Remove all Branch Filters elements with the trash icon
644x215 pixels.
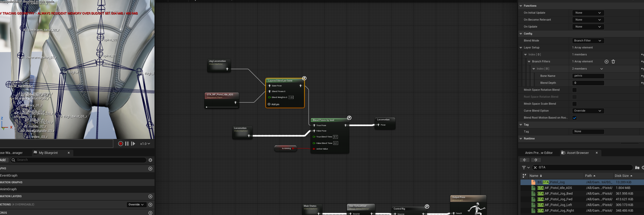pos(613,62)
